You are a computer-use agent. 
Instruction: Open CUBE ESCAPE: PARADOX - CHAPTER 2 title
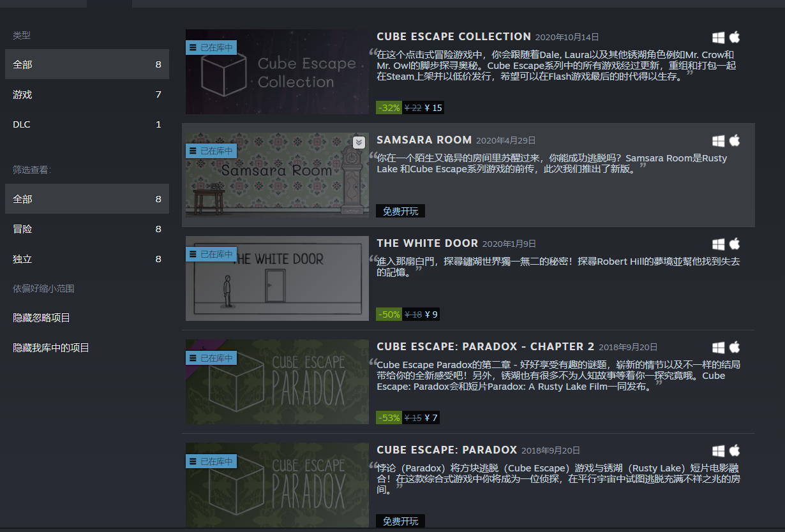tap(486, 346)
